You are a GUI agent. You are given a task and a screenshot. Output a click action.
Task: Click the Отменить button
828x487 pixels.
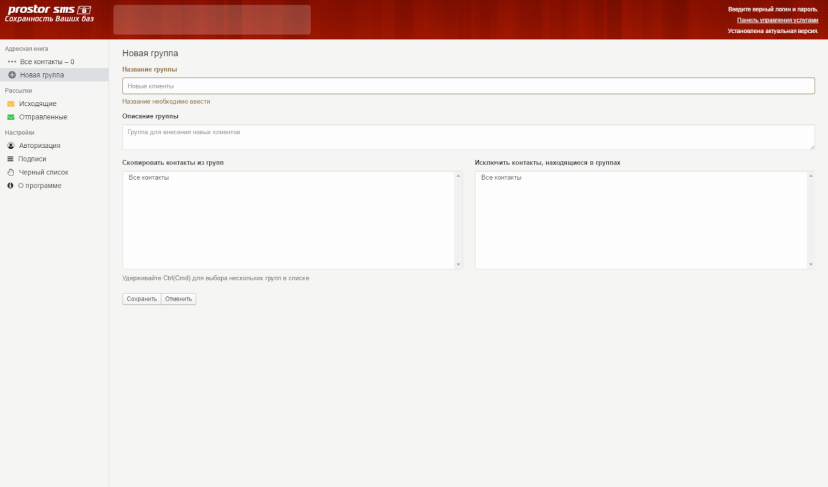click(178, 299)
